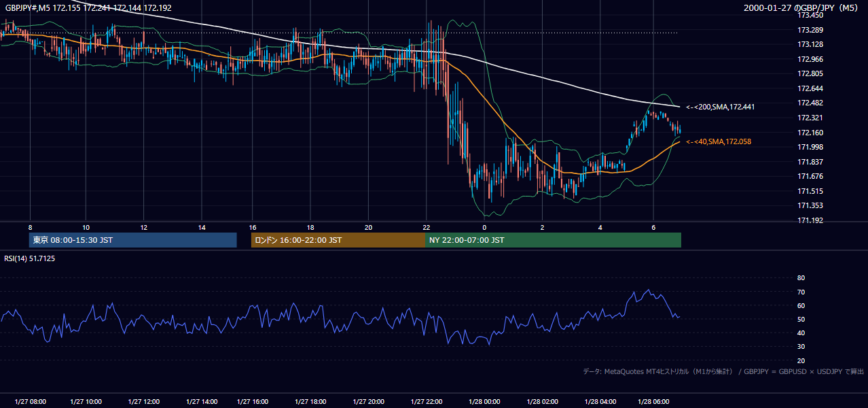Click the RSI 40 level label
Image resolution: width=868 pixels, height=408 pixels.
pos(801,333)
